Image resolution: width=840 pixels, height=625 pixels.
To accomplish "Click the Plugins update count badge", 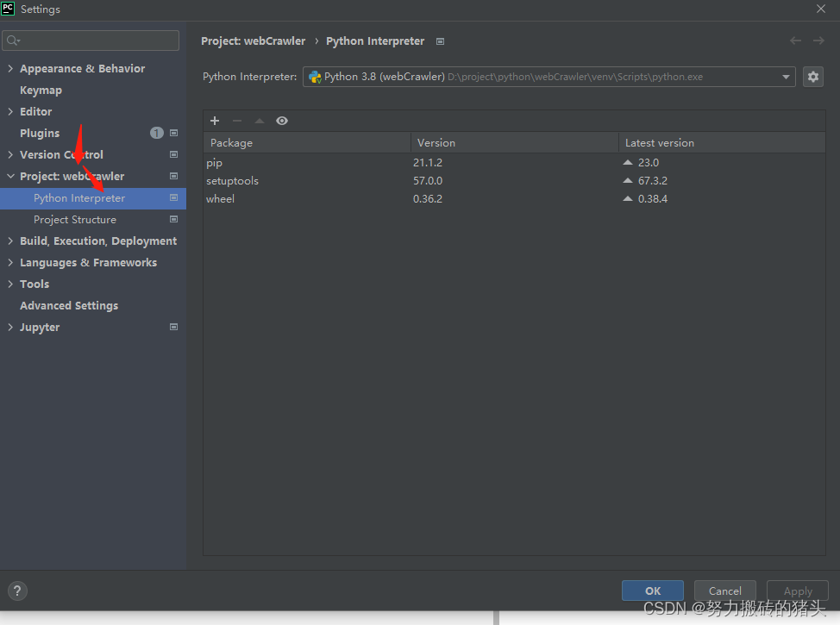I will point(156,133).
